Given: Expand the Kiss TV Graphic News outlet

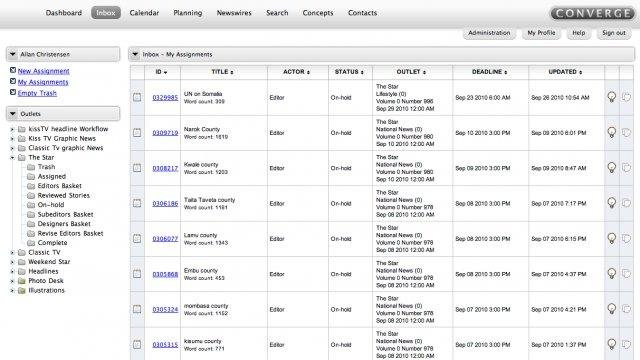Looking at the screenshot, I should point(12,139).
